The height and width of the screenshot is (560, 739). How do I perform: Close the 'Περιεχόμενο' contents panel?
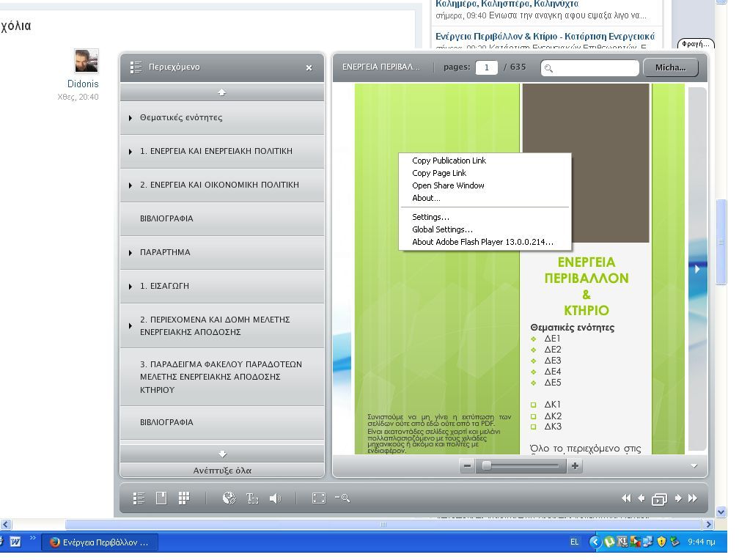tap(309, 67)
